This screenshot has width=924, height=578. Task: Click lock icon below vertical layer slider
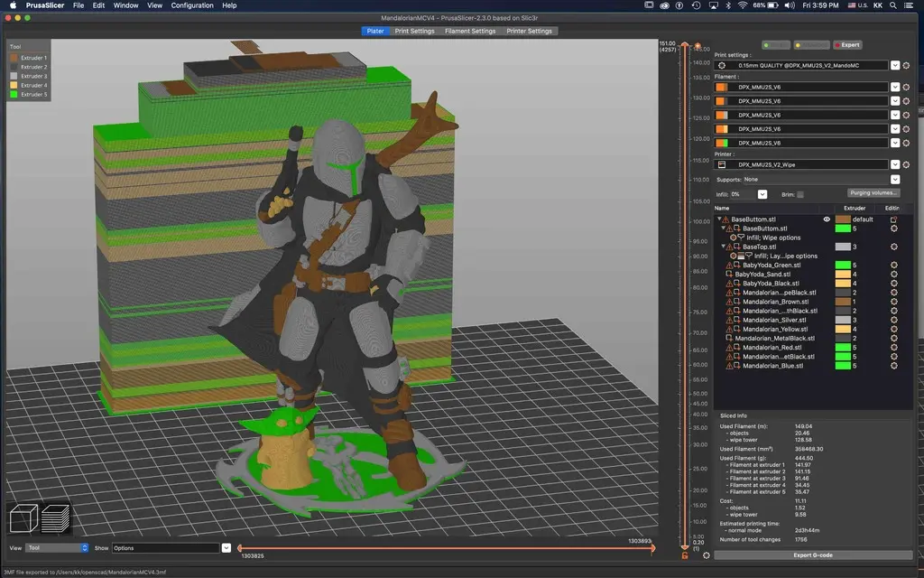pyautogui.click(x=685, y=555)
